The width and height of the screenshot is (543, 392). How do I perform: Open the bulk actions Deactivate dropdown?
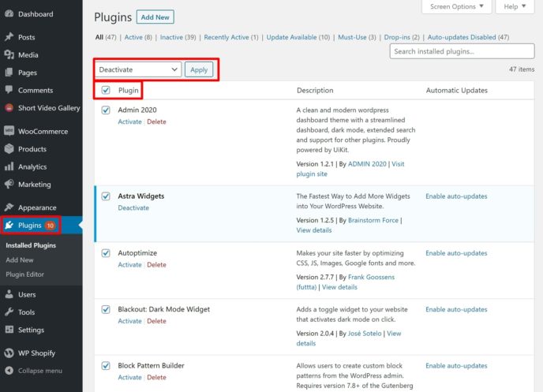138,69
